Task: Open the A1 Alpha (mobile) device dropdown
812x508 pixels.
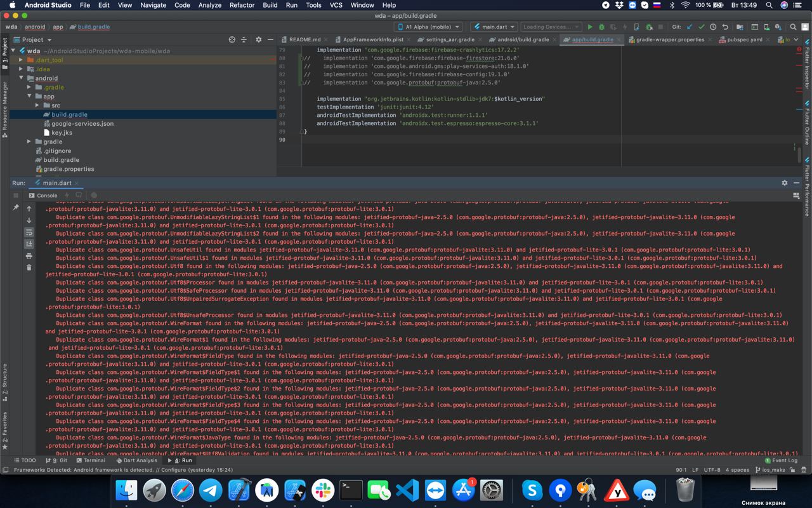Action: [429, 27]
